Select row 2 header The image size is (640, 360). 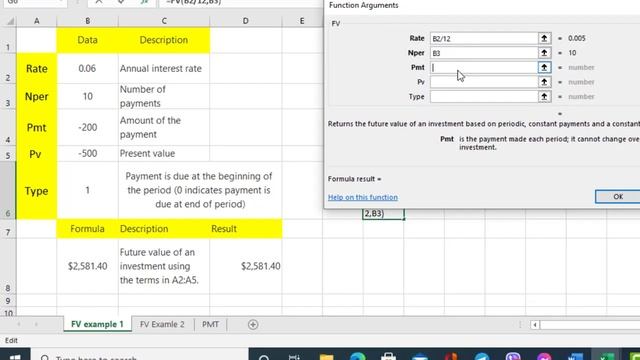click(8, 69)
